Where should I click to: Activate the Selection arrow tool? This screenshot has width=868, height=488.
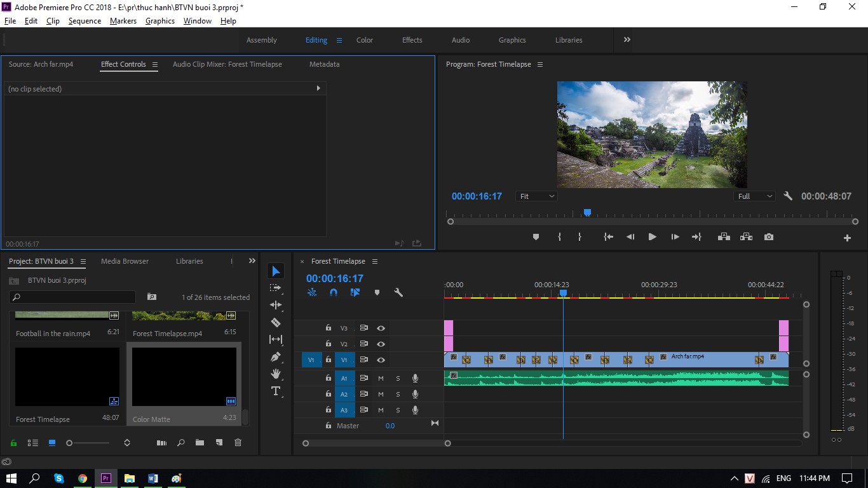tap(276, 271)
